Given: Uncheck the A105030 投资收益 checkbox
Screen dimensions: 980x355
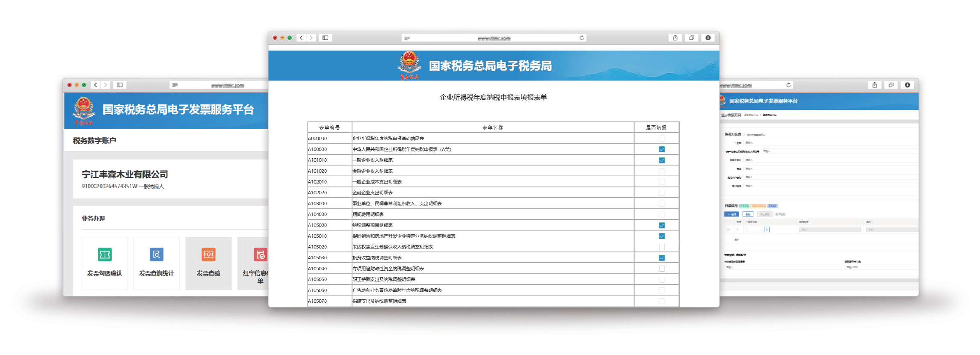Looking at the screenshot, I should [x=662, y=258].
